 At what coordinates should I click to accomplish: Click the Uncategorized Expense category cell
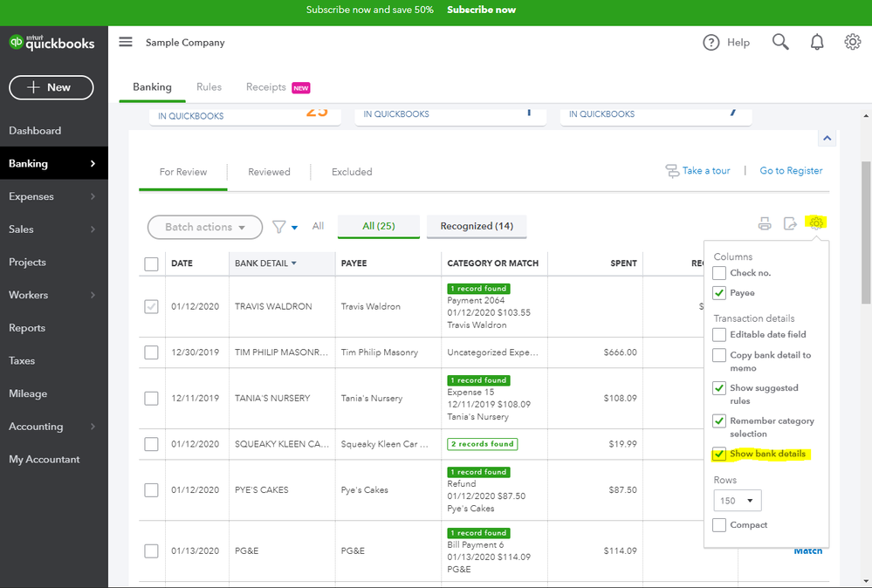(492, 352)
